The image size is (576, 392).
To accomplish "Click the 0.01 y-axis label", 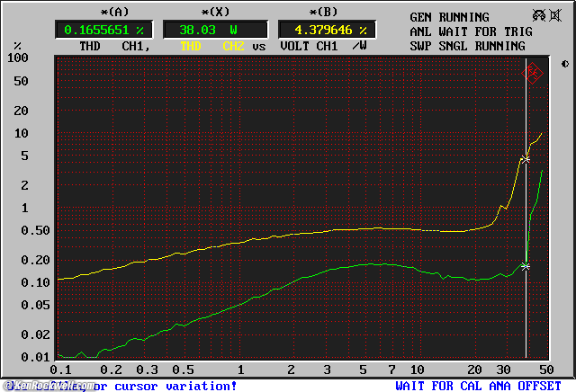I will [35, 357].
